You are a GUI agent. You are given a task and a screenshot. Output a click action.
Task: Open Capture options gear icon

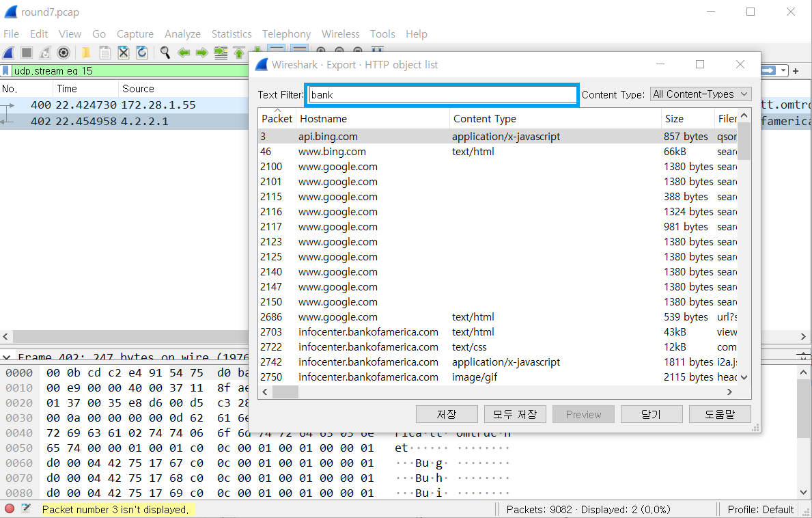point(64,53)
